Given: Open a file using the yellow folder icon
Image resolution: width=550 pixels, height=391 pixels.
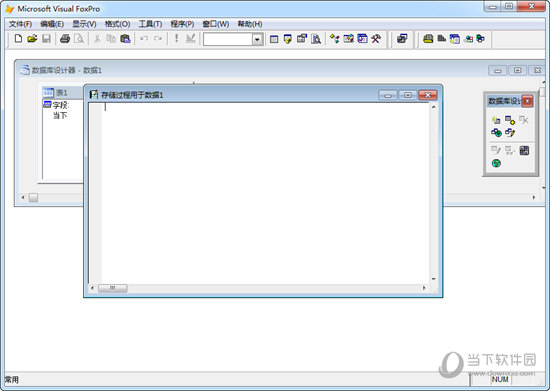Looking at the screenshot, I should click(32, 39).
